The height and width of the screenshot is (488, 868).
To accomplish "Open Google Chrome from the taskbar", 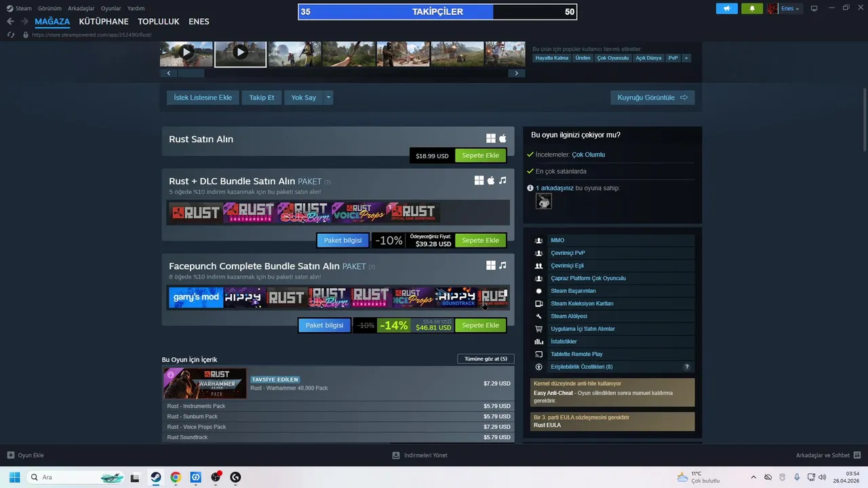I will point(176,477).
